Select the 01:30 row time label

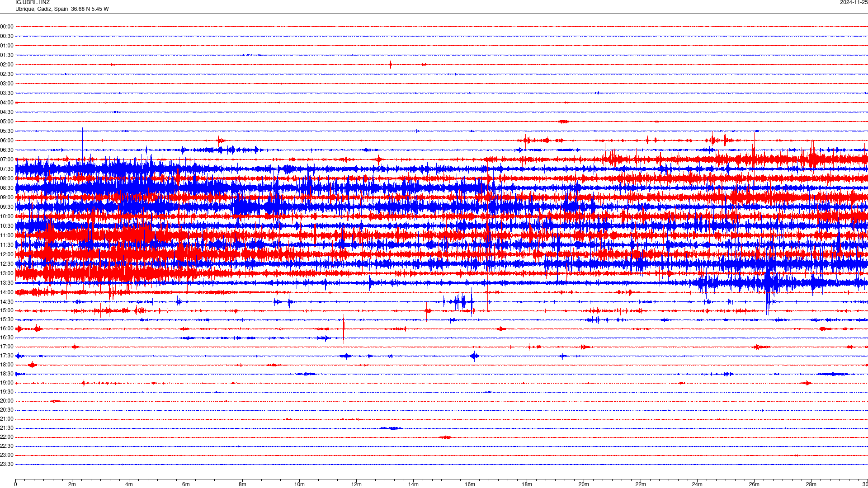[x=7, y=55]
